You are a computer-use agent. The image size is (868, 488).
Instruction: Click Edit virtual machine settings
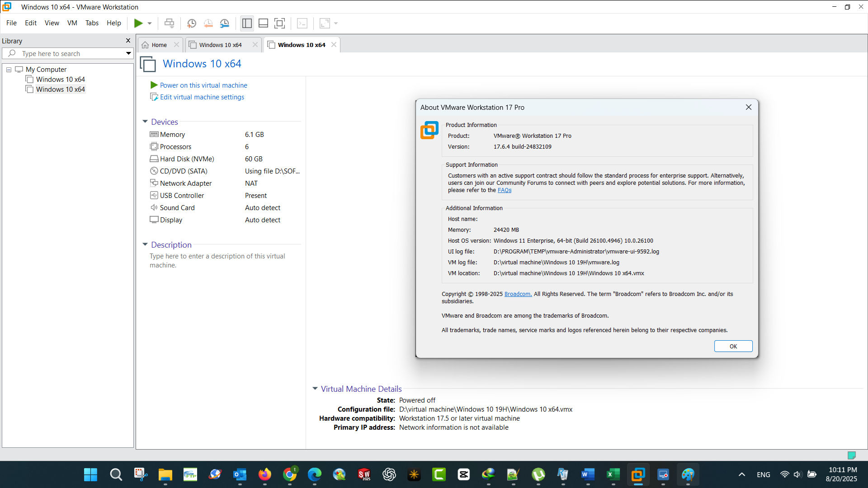[x=202, y=97]
